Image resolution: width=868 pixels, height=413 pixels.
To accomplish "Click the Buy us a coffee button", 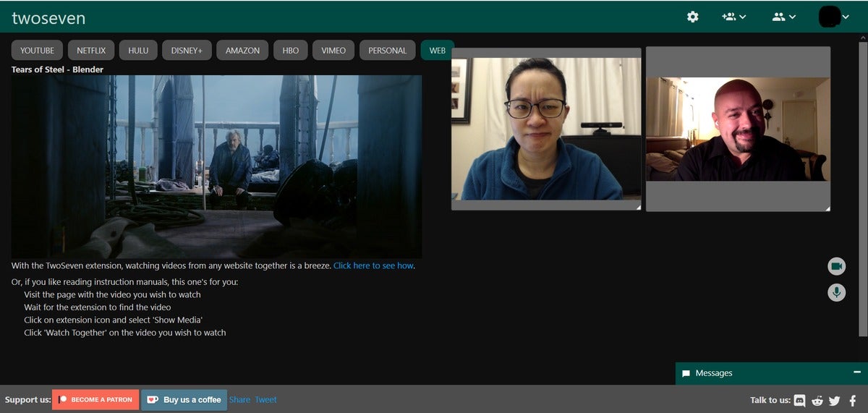I will click(x=184, y=399).
